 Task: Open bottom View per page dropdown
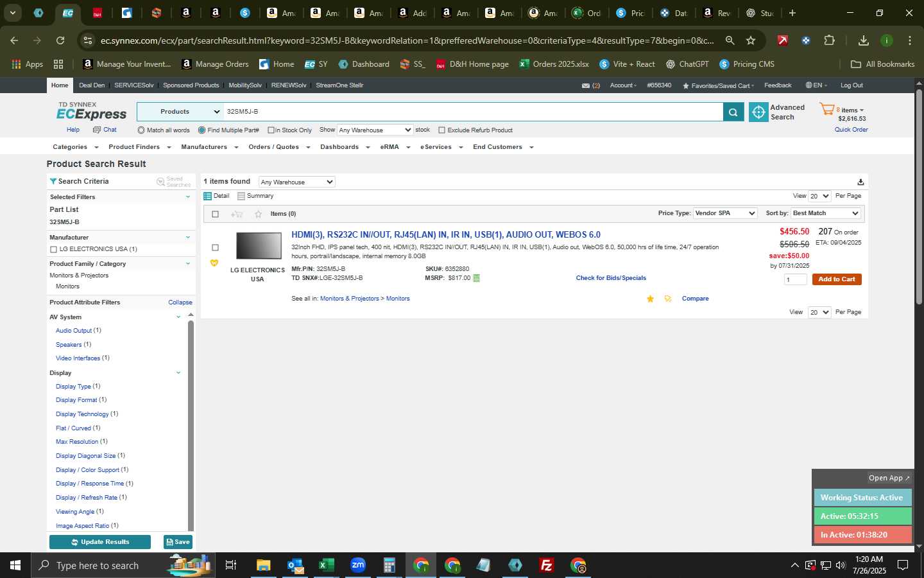[819, 312]
